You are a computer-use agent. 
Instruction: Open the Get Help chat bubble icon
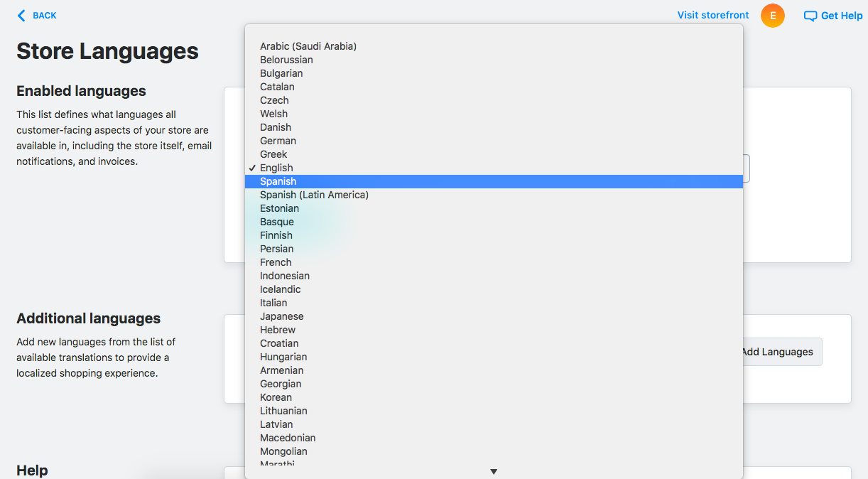point(810,15)
